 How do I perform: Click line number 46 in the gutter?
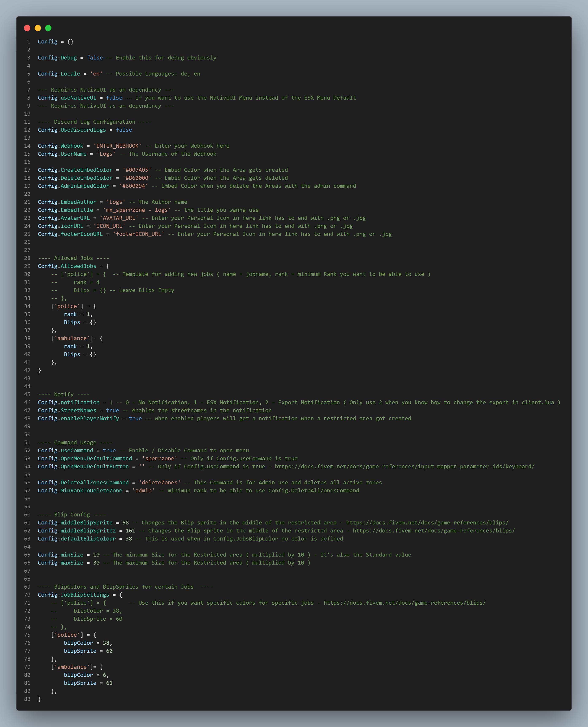click(27, 403)
